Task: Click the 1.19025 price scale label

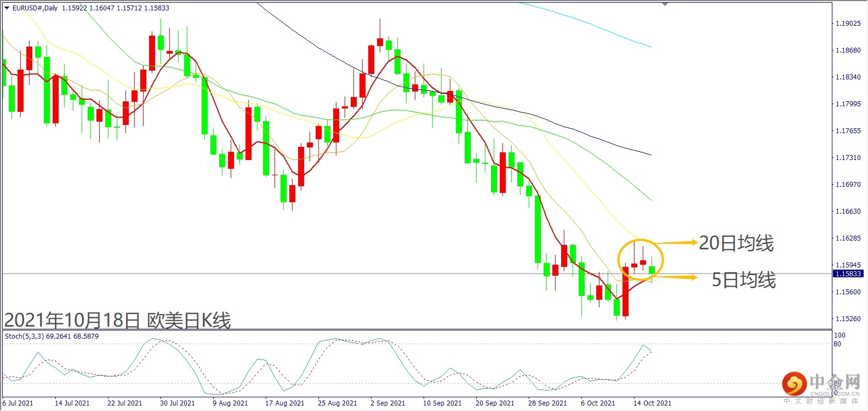Action: pyautogui.click(x=848, y=24)
